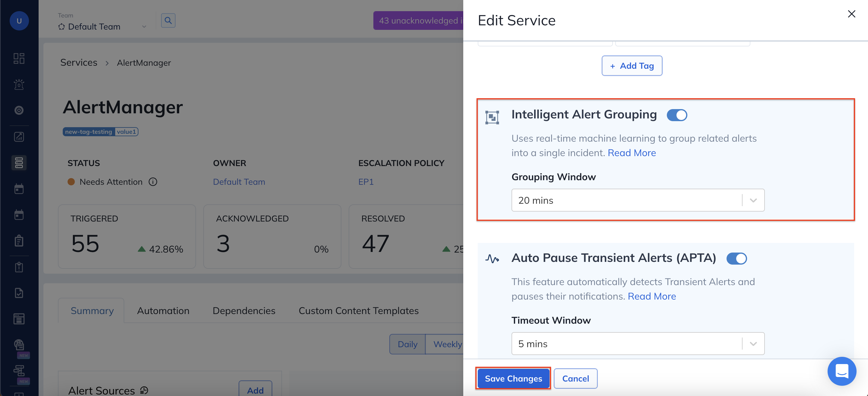Click the services stack icon in sidebar
Viewport: 868px width, 396px height.
[19, 163]
